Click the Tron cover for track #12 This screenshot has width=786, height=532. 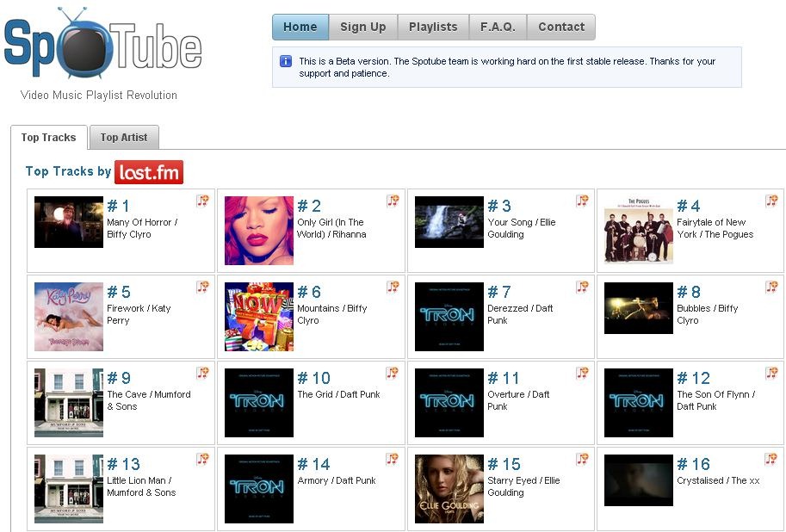pyautogui.click(x=639, y=403)
